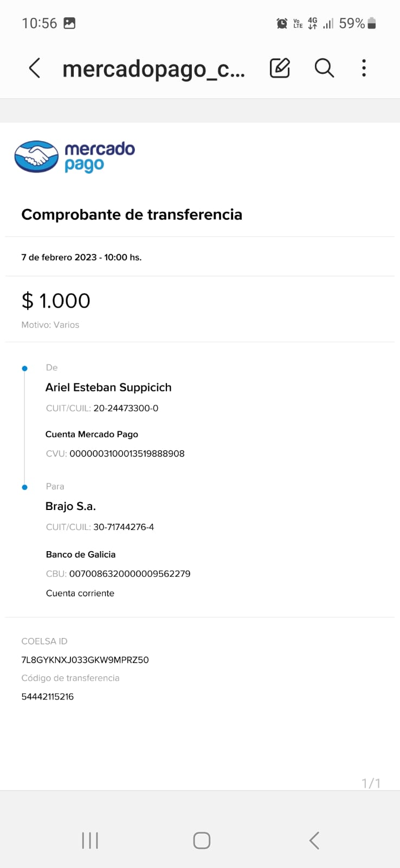The width and height of the screenshot is (400, 868).
Task: Tap the battery indicator icon
Action: [x=372, y=23]
